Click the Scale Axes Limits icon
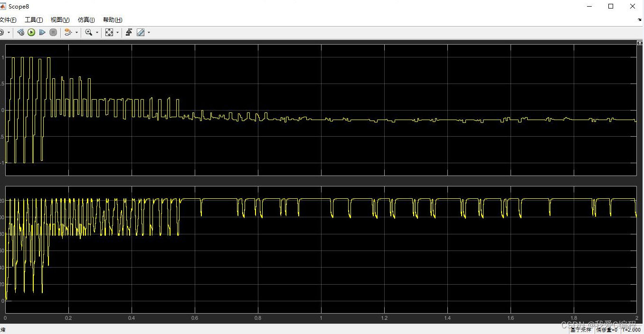This screenshot has width=644, height=334. (109, 32)
